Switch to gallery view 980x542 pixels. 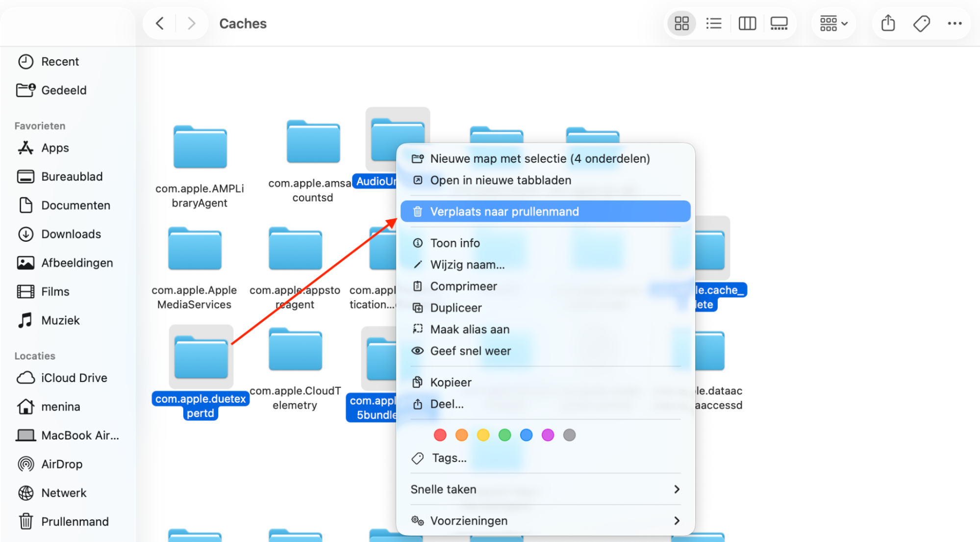[x=779, y=23]
